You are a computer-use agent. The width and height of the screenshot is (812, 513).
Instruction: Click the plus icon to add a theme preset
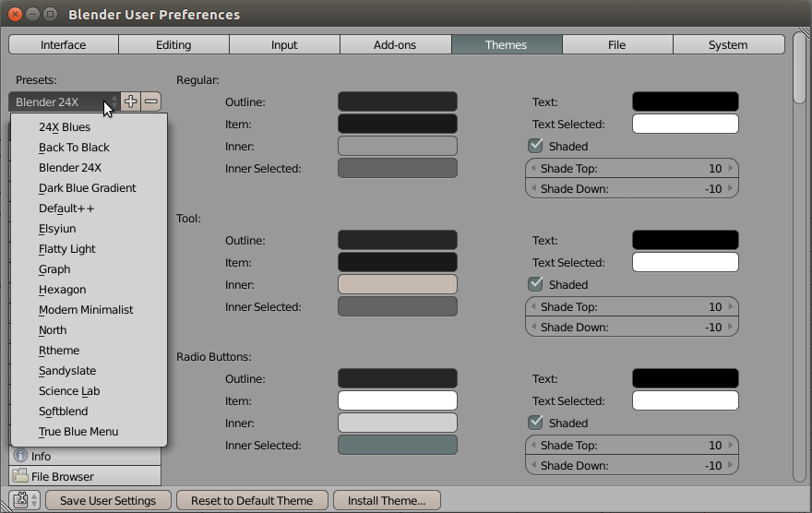click(131, 101)
